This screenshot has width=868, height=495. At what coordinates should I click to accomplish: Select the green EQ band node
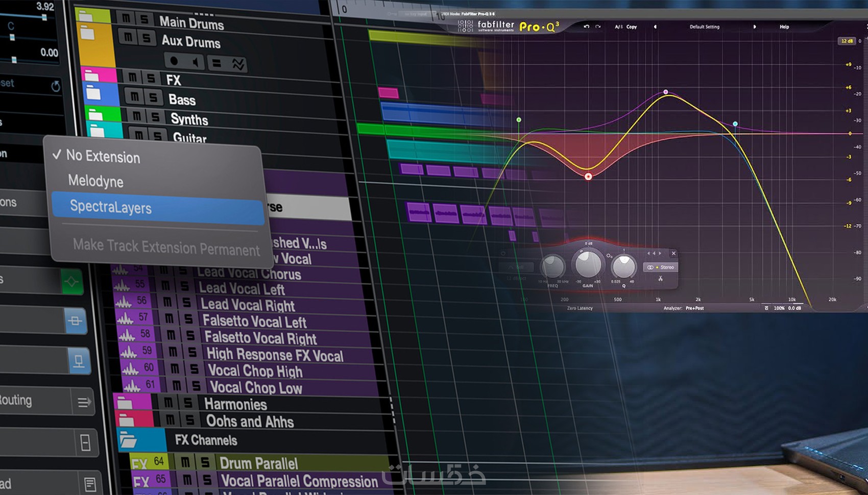(519, 120)
